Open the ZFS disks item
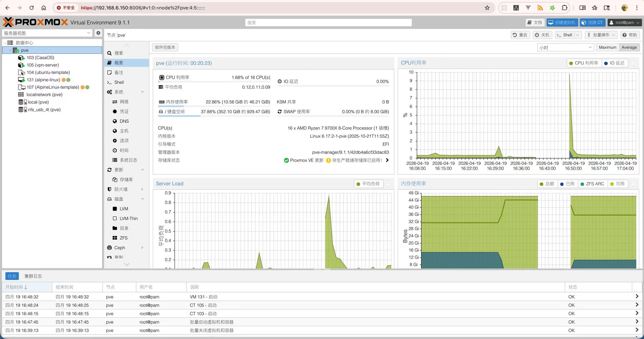 point(123,238)
